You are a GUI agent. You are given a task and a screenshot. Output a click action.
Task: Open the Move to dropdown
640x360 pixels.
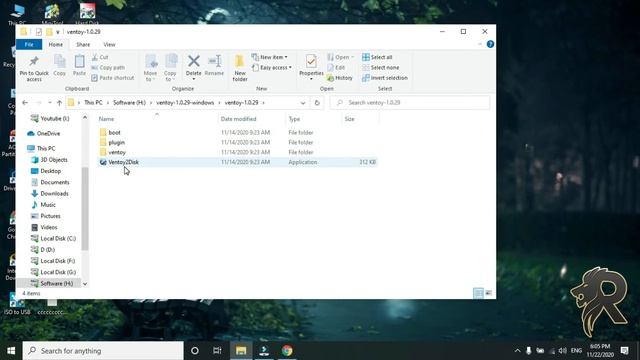pos(150,68)
